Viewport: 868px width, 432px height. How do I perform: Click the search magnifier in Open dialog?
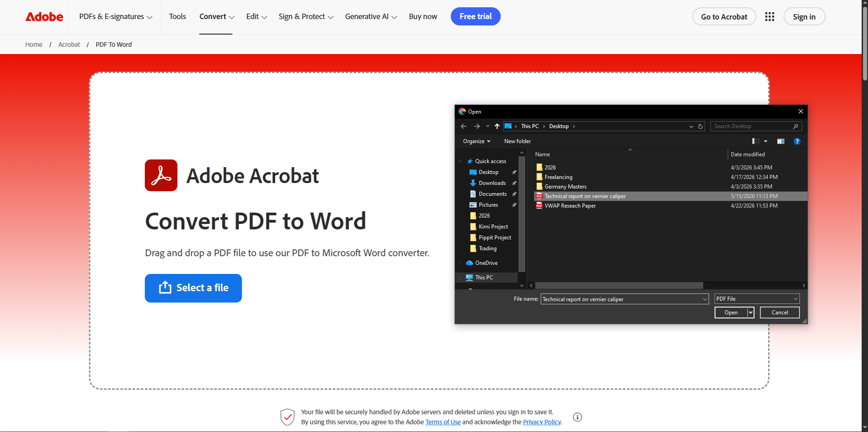coord(795,126)
